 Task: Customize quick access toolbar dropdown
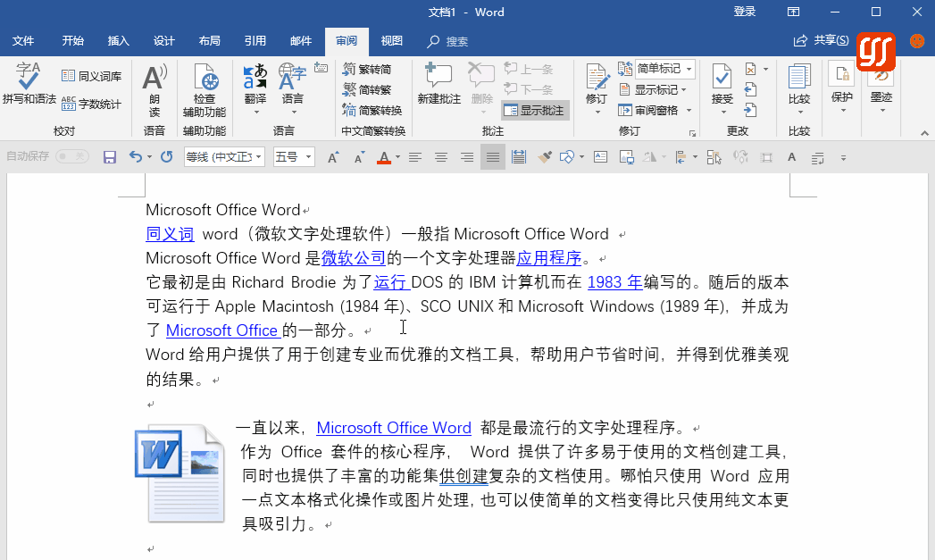pyautogui.click(x=843, y=158)
